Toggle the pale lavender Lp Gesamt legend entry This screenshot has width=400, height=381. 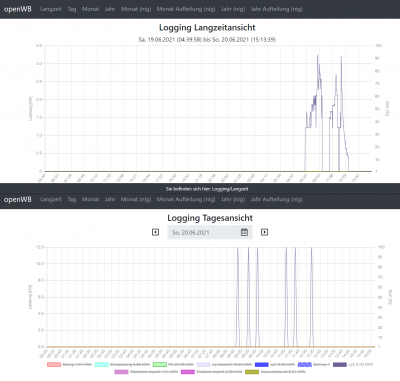tap(224, 365)
